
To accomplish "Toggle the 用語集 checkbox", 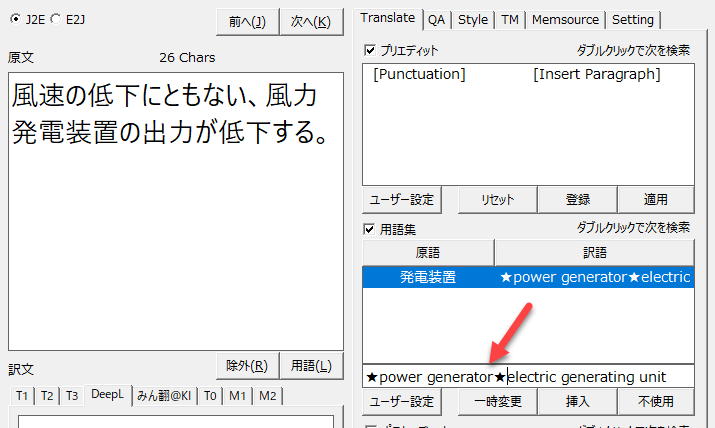I will (x=370, y=228).
